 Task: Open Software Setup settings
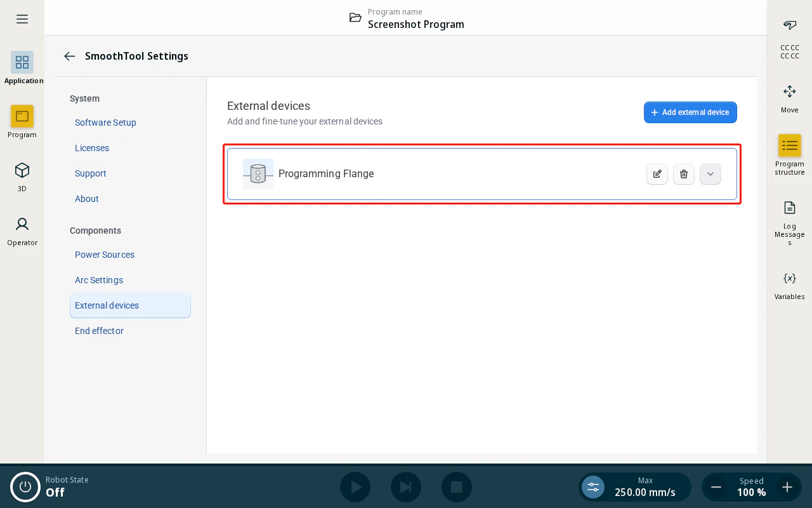[x=105, y=123]
